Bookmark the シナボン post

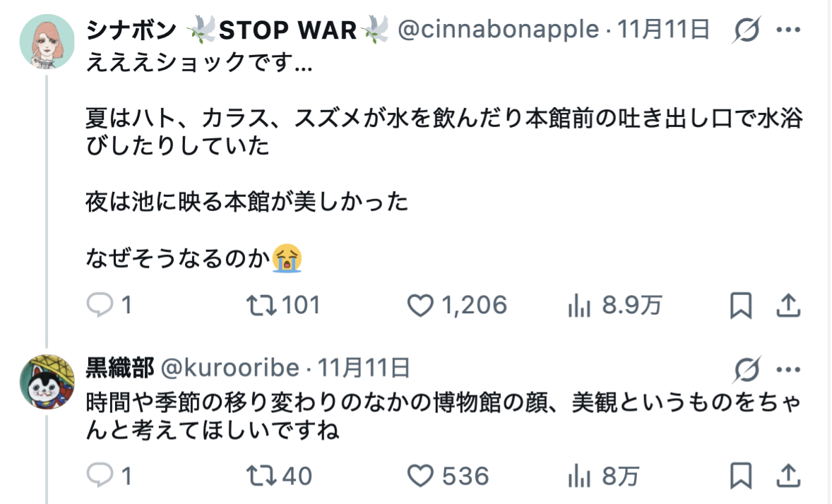point(740,305)
